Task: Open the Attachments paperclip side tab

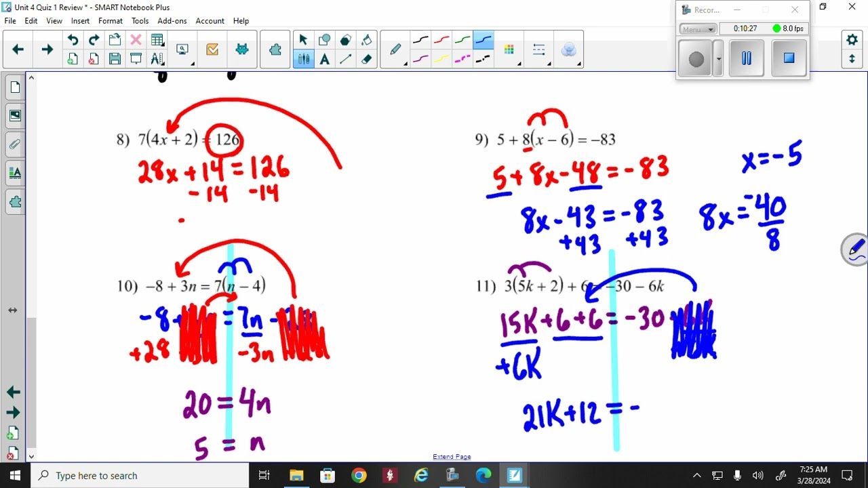Action: (x=15, y=144)
